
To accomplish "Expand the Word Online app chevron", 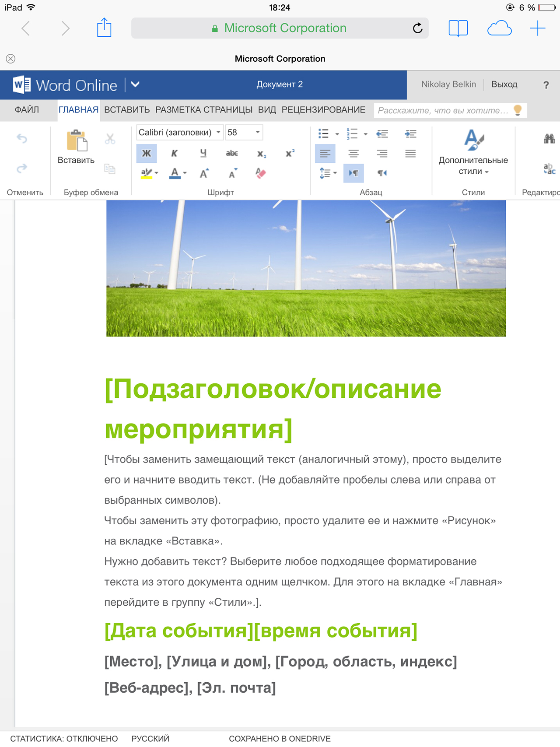I will pyautogui.click(x=135, y=84).
